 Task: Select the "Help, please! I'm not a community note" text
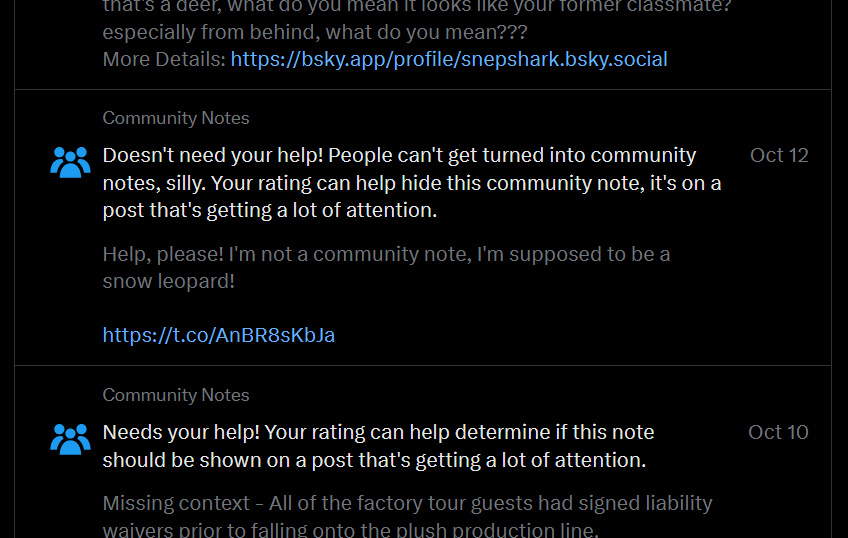(386, 254)
